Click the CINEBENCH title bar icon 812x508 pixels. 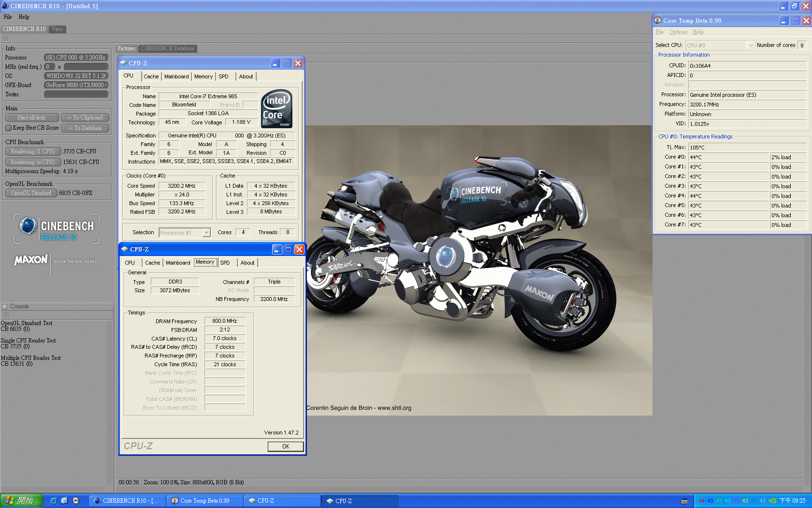(x=5, y=6)
